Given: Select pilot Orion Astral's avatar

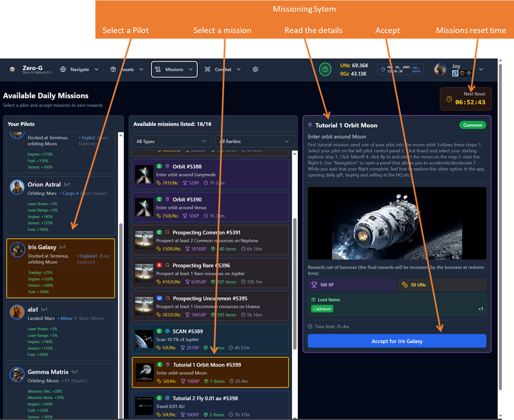Looking at the screenshot, I should pos(17,187).
